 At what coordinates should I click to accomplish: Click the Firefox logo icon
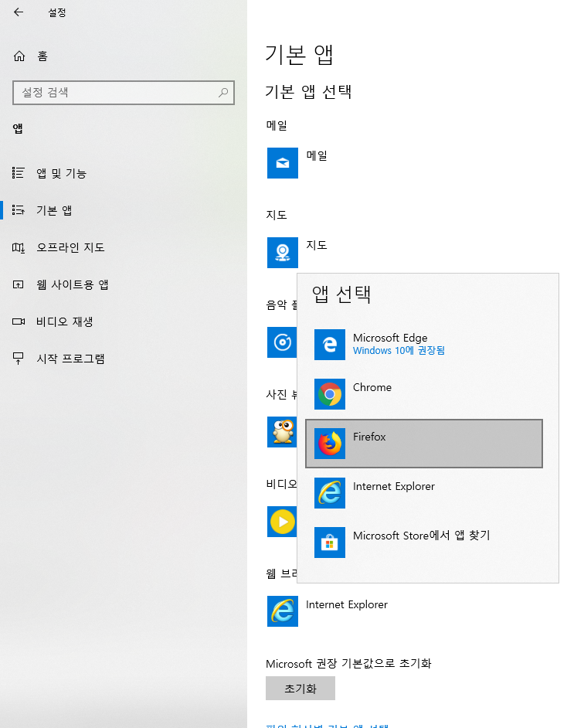coord(330,444)
